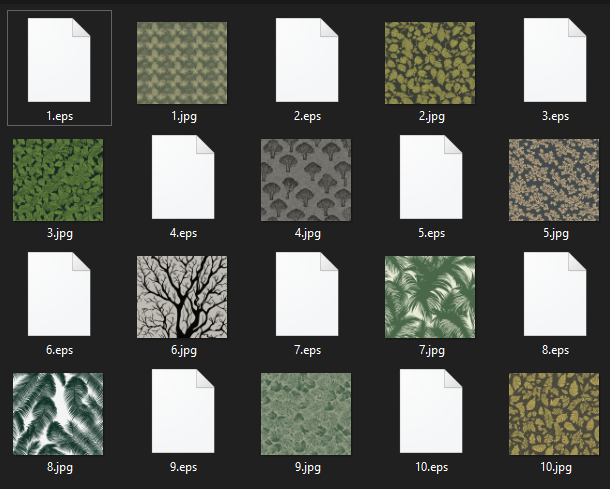Select the 2.eps blank file icon
Viewport: 610px width, 489px height.
pyautogui.click(x=307, y=60)
